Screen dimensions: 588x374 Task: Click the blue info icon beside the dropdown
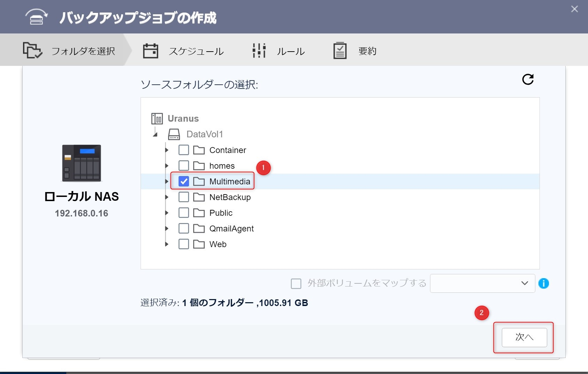543,283
